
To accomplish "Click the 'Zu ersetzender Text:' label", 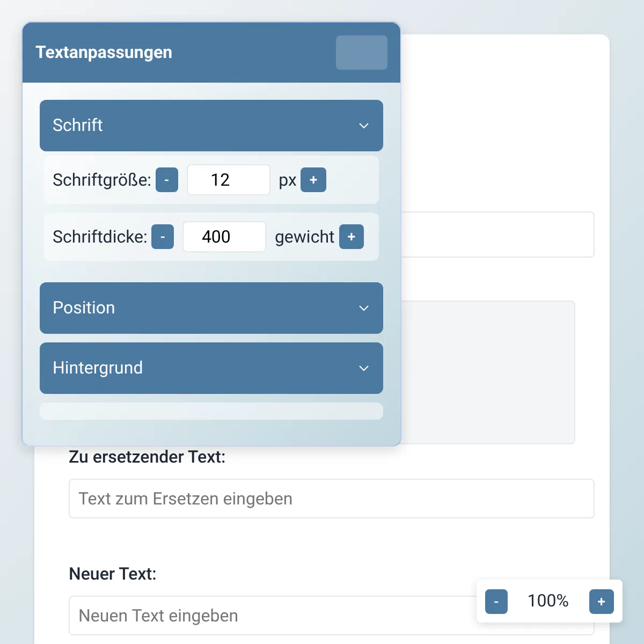I will click(x=147, y=457).
